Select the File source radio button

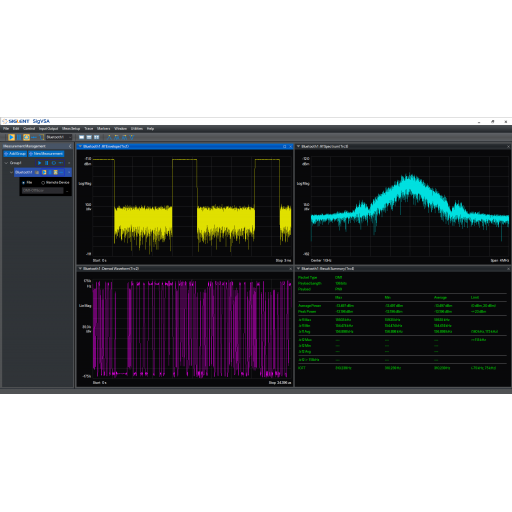(x=23, y=183)
